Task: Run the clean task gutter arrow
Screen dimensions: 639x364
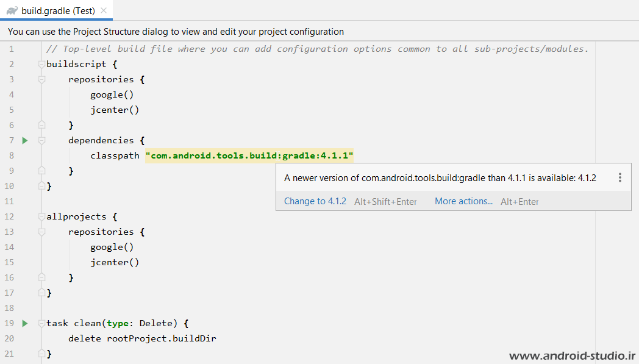Action: pyautogui.click(x=25, y=323)
